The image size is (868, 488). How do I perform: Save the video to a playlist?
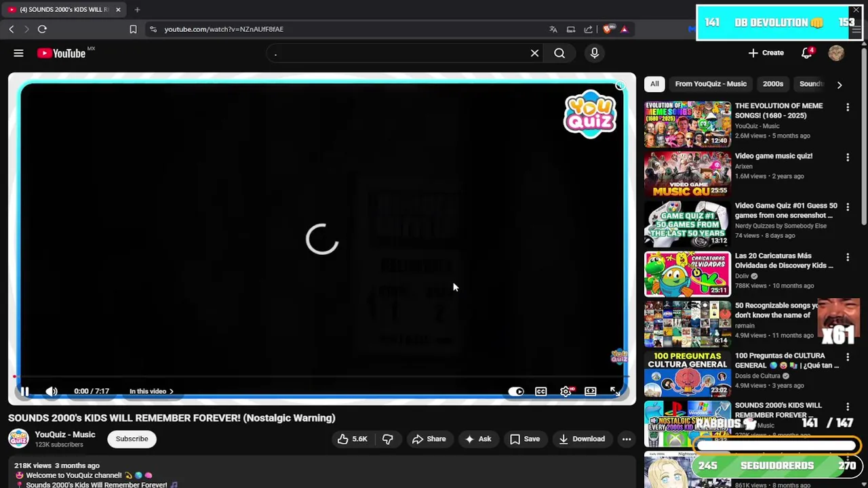(x=525, y=439)
